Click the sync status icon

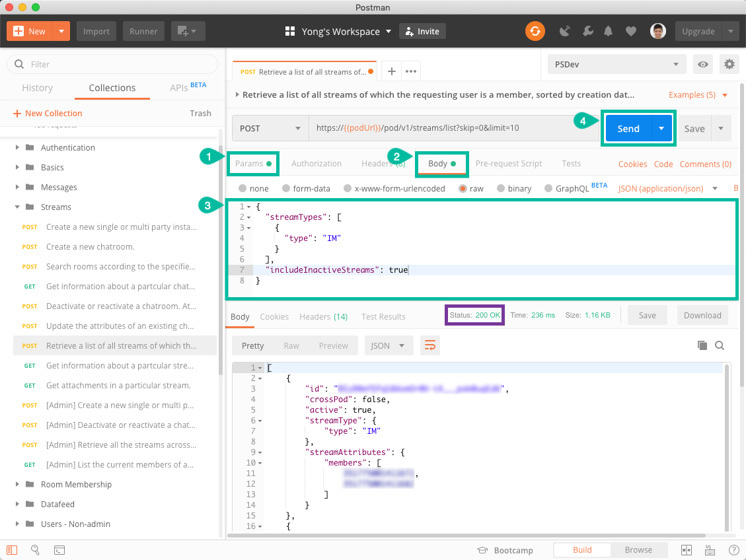tap(535, 32)
